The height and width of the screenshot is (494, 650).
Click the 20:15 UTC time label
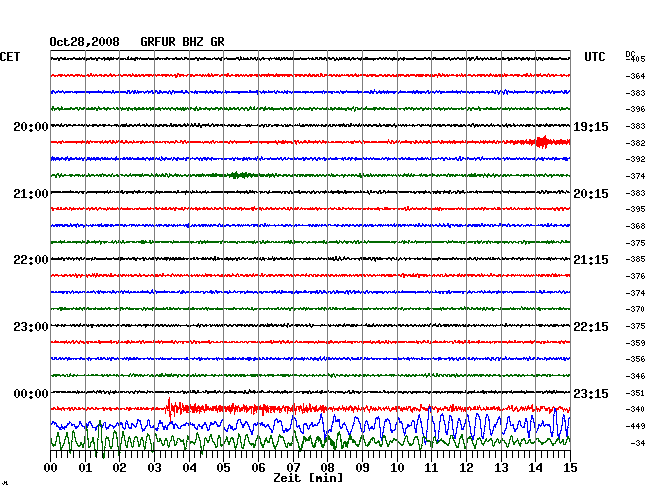click(591, 194)
